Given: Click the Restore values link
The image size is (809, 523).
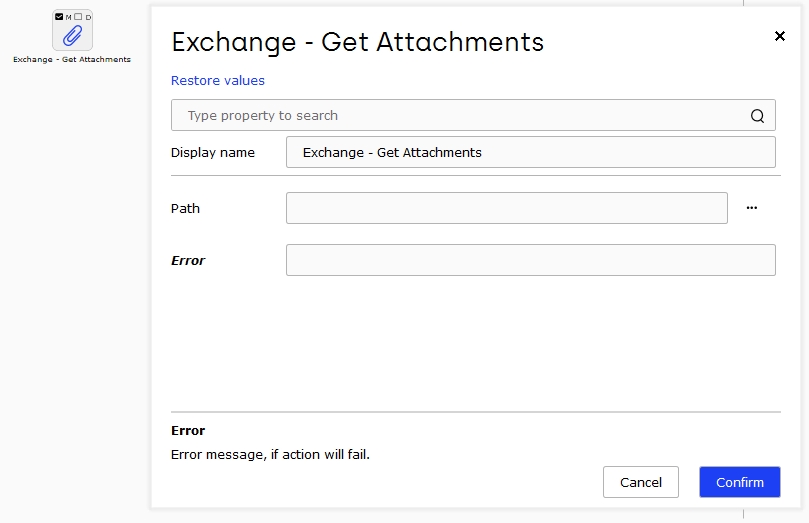Looking at the screenshot, I should pyautogui.click(x=218, y=80).
